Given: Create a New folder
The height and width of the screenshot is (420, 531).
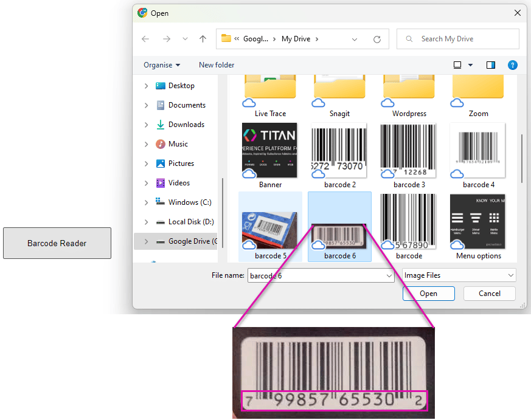Looking at the screenshot, I should click(216, 64).
